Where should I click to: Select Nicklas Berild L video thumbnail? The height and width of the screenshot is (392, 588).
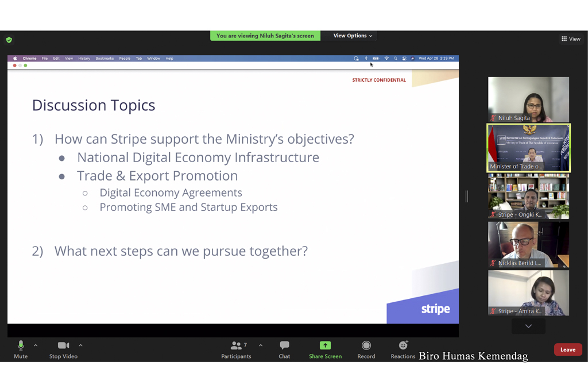pyautogui.click(x=528, y=244)
